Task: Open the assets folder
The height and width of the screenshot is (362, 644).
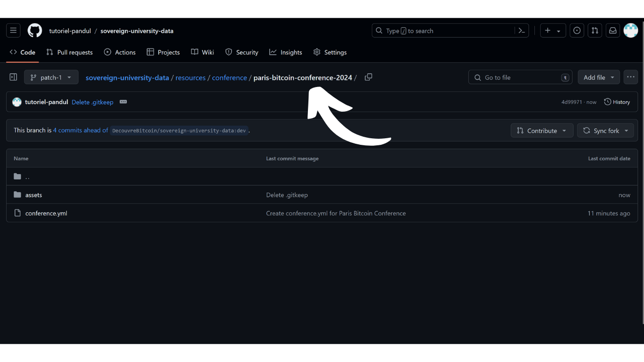Action: click(34, 195)
